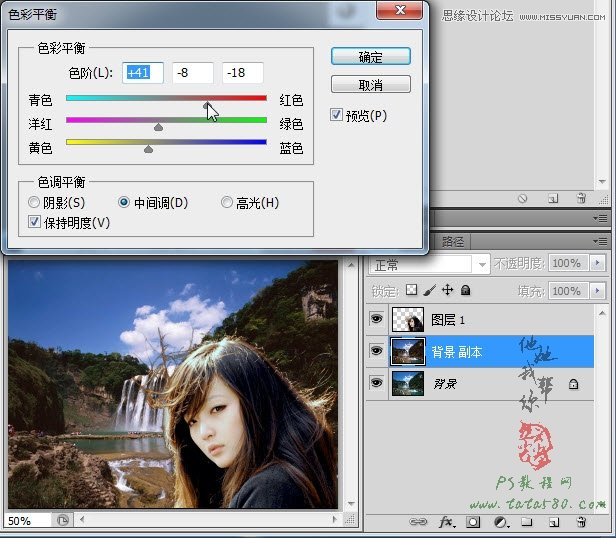Add a layer mask
This screenshot has width=616, height=538.
click(473, 522)
